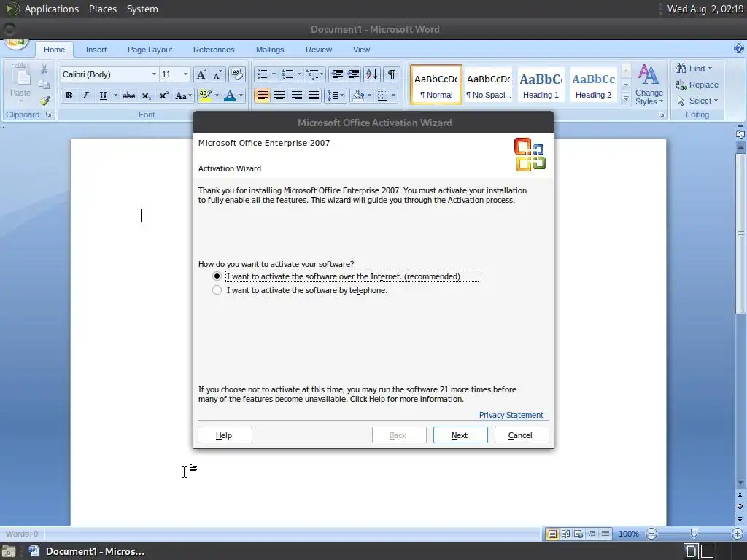Apply Subscript formatting
This screenshot has width=747, height=560.
pyautogui.click(x=146, y=96)
